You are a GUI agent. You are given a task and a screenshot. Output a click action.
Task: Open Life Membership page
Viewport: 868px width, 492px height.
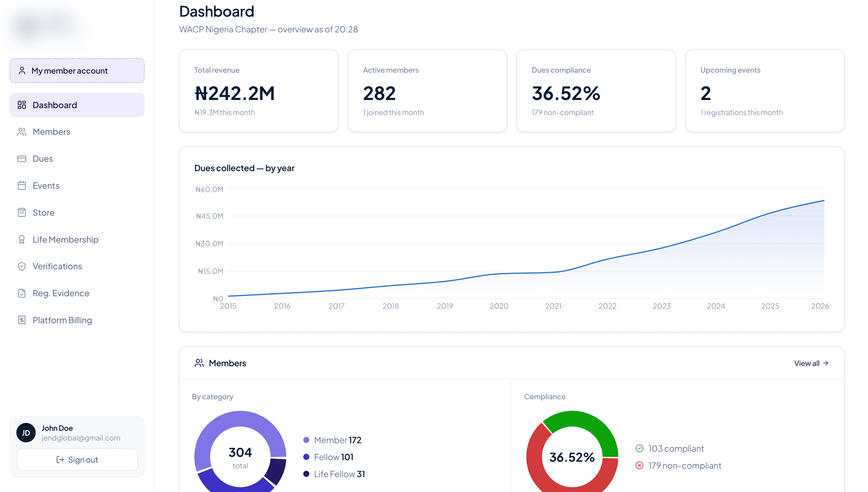click(77, 240)
